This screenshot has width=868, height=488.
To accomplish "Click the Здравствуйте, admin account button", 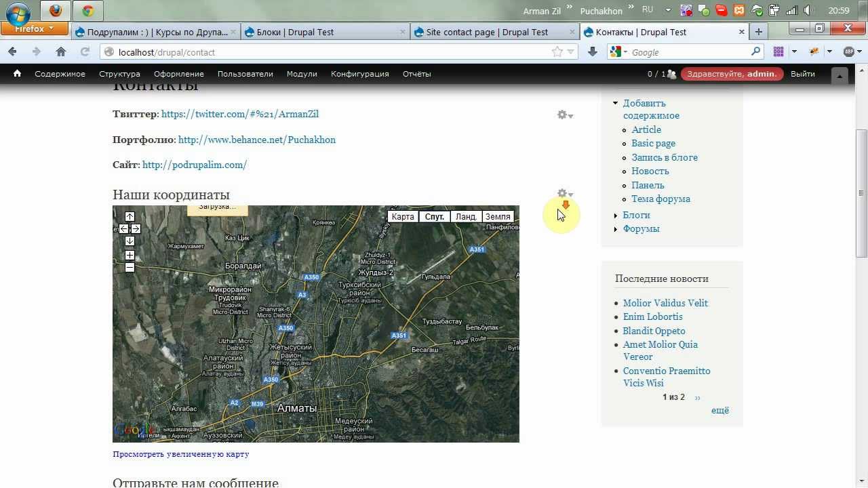I will point(732,74).
